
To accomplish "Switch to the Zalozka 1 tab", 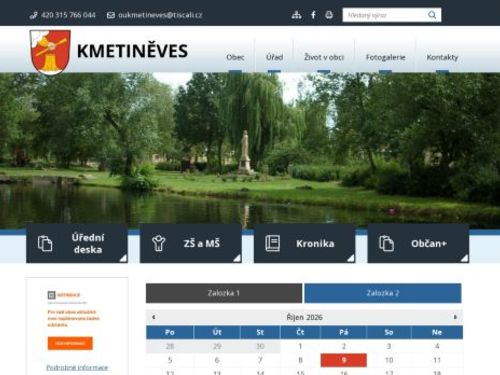I will (224, 293).
